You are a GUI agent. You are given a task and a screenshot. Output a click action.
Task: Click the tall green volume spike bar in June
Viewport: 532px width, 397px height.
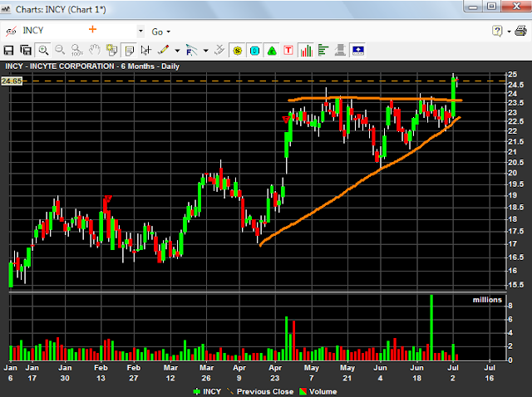coord(431,327)
